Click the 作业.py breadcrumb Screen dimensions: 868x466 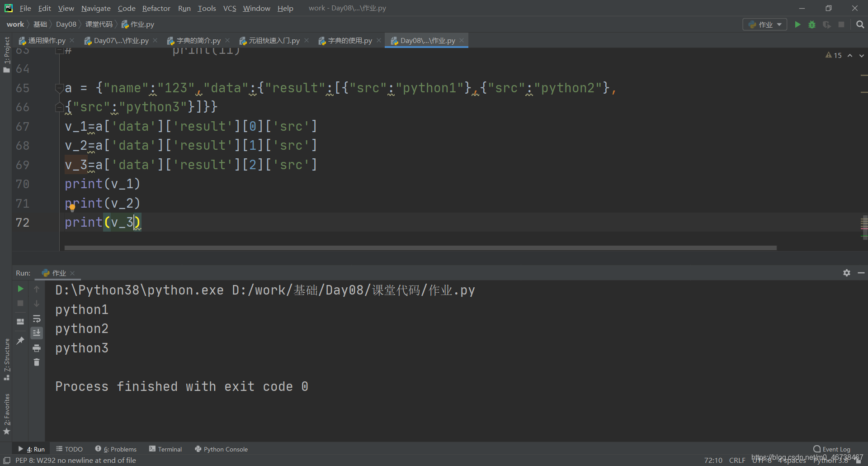coord(138,24)
